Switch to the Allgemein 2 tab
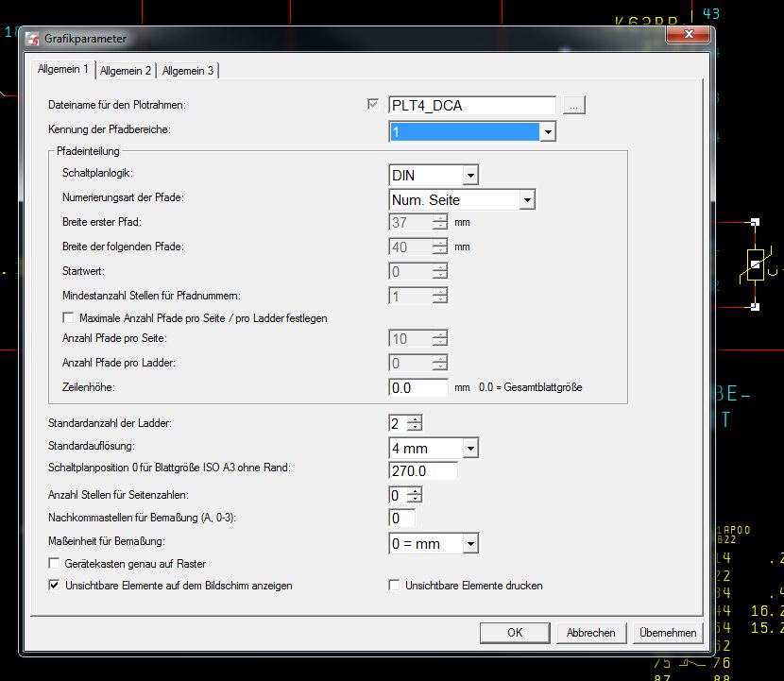The image size is (784, 681). (x=126, y=71)
